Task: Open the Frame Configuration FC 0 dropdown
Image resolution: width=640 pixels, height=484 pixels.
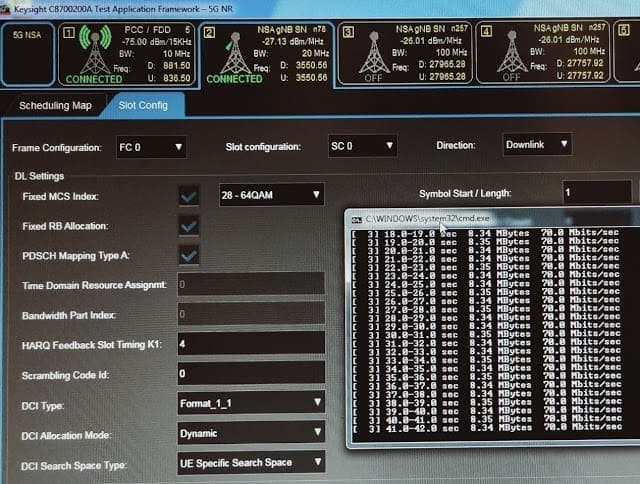Action: [151, 147]
